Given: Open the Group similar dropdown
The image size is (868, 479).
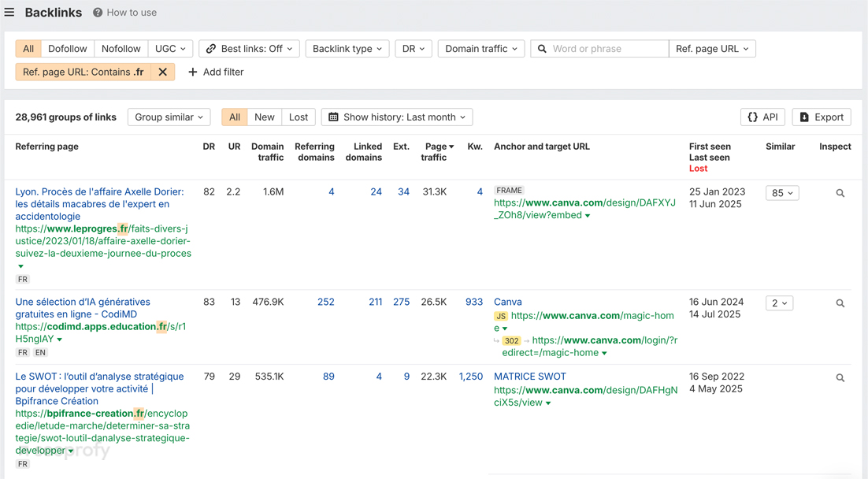Looking at the screenshot, I should pyautogui.click(x=169, y=117).
